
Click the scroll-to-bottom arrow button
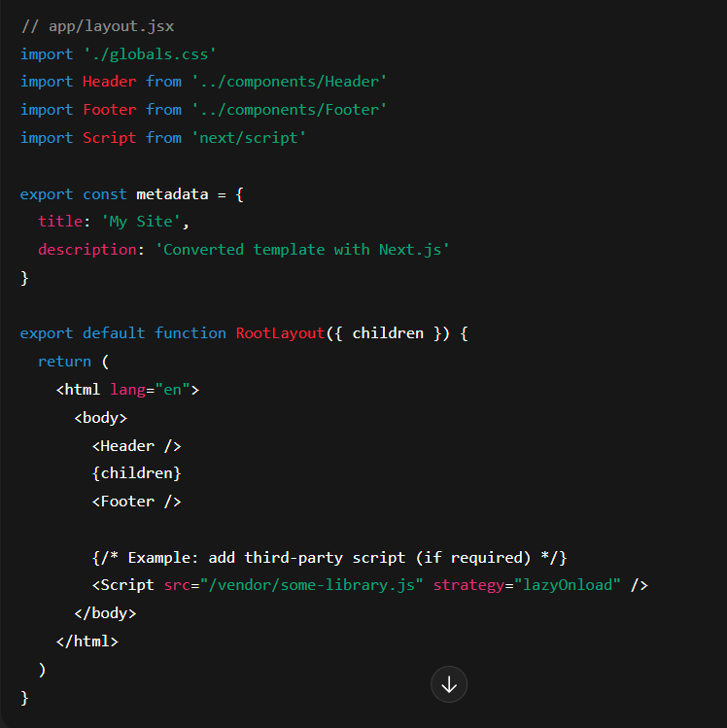coord(448,684)
